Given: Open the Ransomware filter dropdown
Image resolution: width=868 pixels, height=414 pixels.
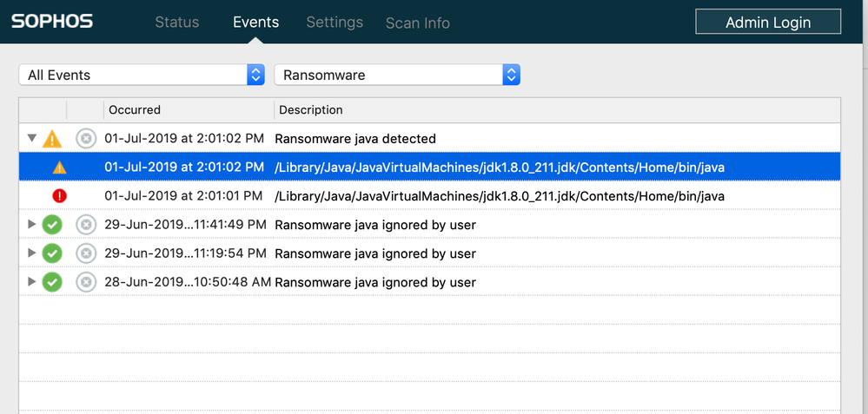Looking at the screenshot, I should pyautogui.click(x=397, y=75).
